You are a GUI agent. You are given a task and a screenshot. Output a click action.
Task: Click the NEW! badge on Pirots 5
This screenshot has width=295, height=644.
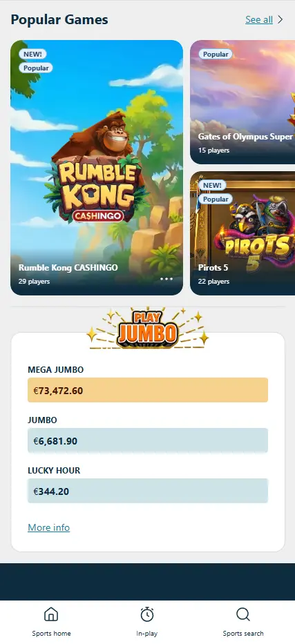pyautogui.click(x=212, y=185)
